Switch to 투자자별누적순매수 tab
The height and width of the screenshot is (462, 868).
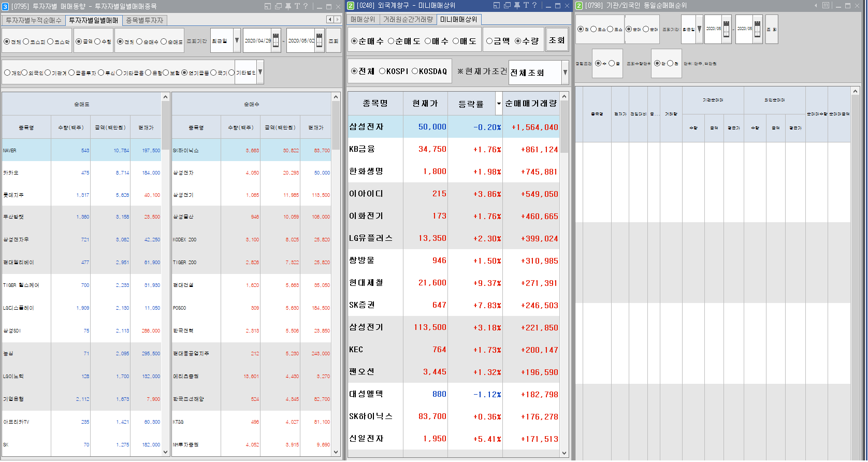pyautogui.click(x=34, y=20)
